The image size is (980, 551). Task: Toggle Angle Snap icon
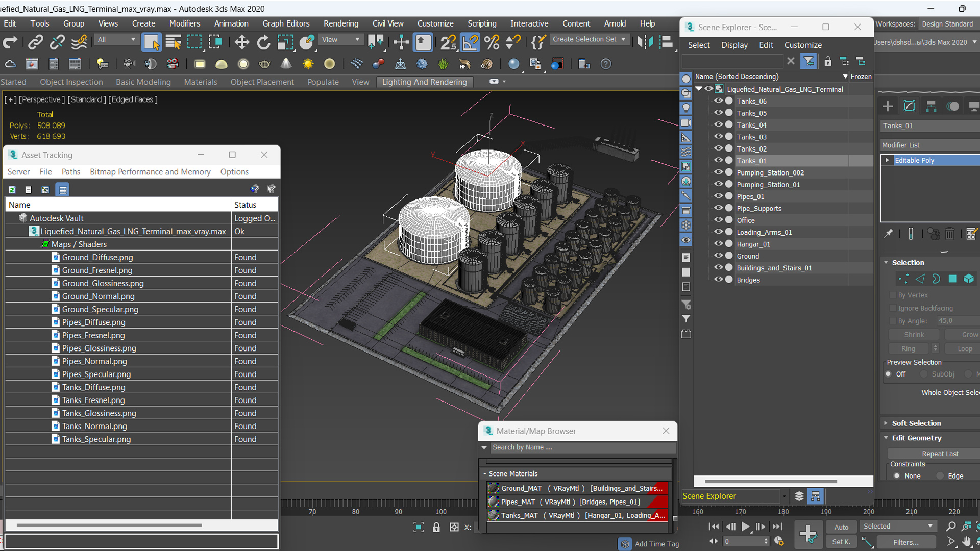tap(470, 42)
